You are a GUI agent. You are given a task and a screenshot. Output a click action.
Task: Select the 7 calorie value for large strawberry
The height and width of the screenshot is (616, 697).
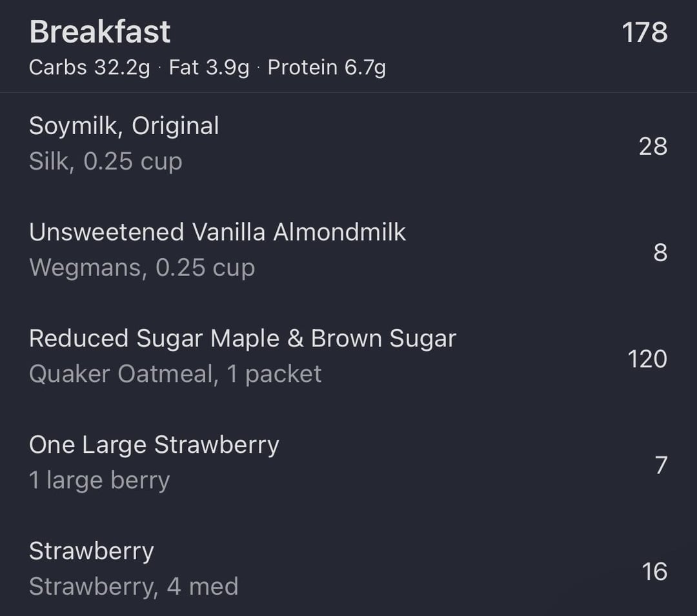pyautogui.click(x=661, y=465)
